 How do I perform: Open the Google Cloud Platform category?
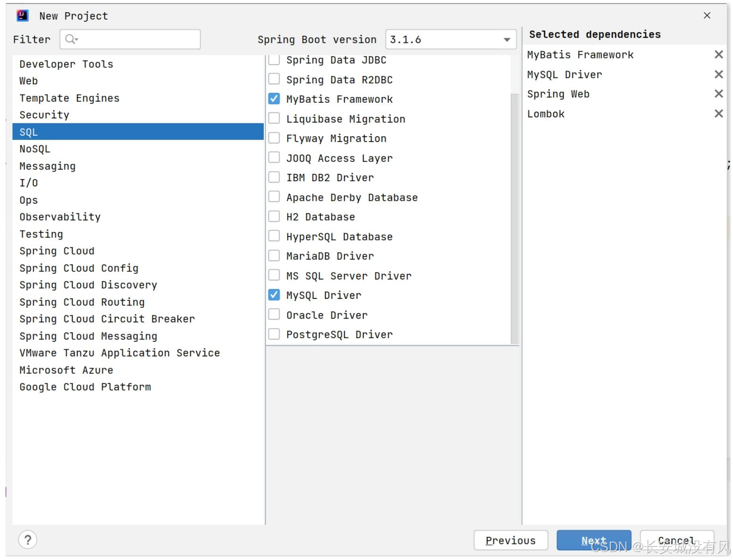[138, 387]
